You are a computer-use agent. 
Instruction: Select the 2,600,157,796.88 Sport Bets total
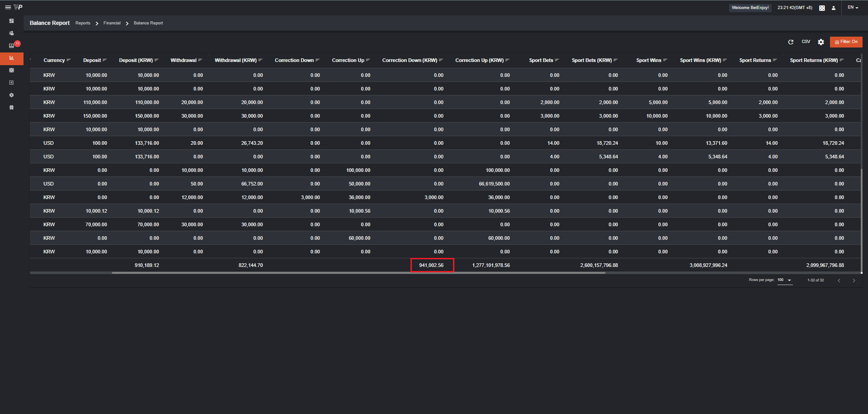[x=599, y=265]
